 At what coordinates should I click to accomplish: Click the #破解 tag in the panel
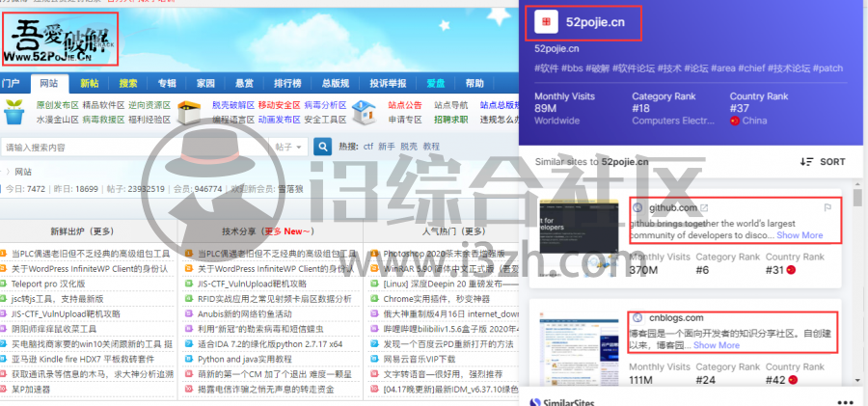point(597,68)
